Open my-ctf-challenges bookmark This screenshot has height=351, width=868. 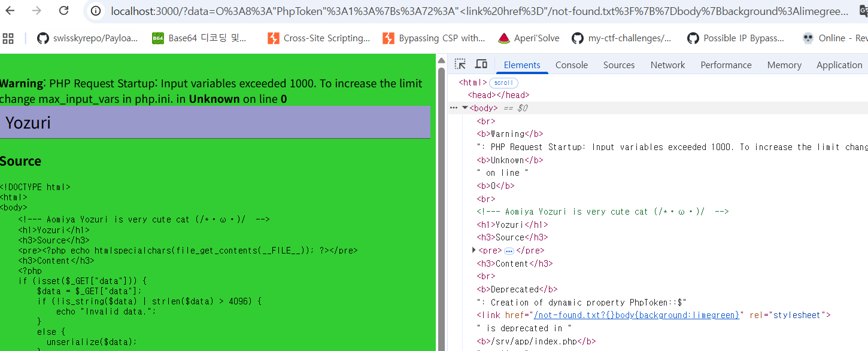tap(622, 38)
